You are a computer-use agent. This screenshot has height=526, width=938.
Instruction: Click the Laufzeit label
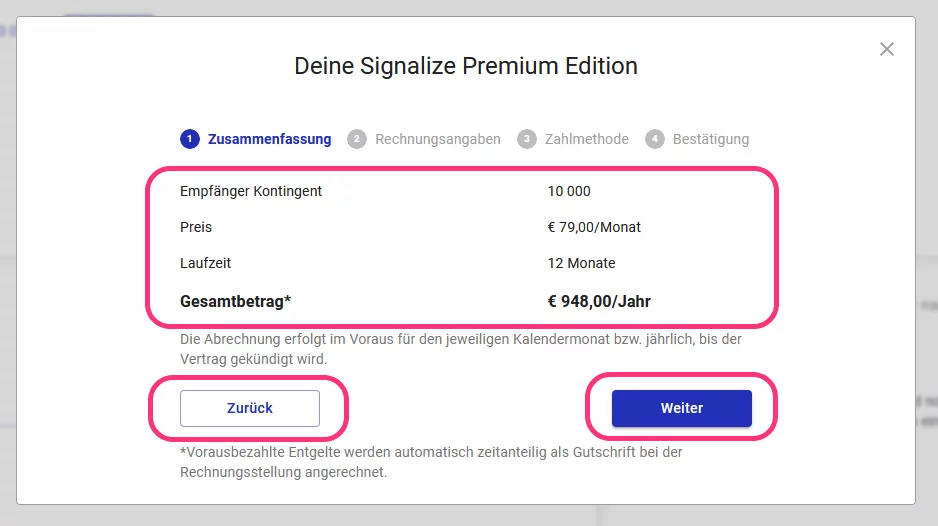coord(205,263)
